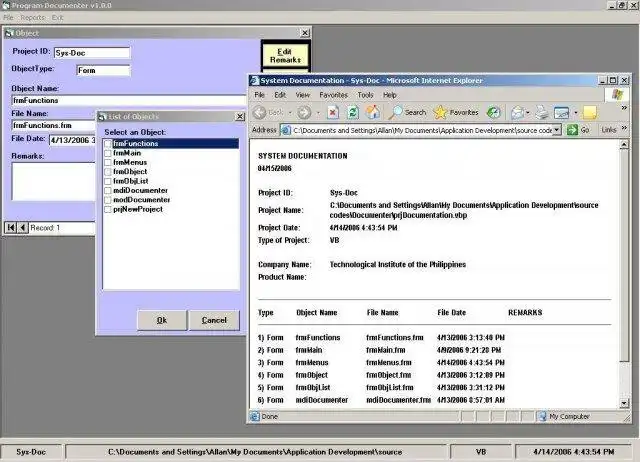640x462 pixels.
Task: Go to the first record in Object window
Action: click(x=11, y=227)
